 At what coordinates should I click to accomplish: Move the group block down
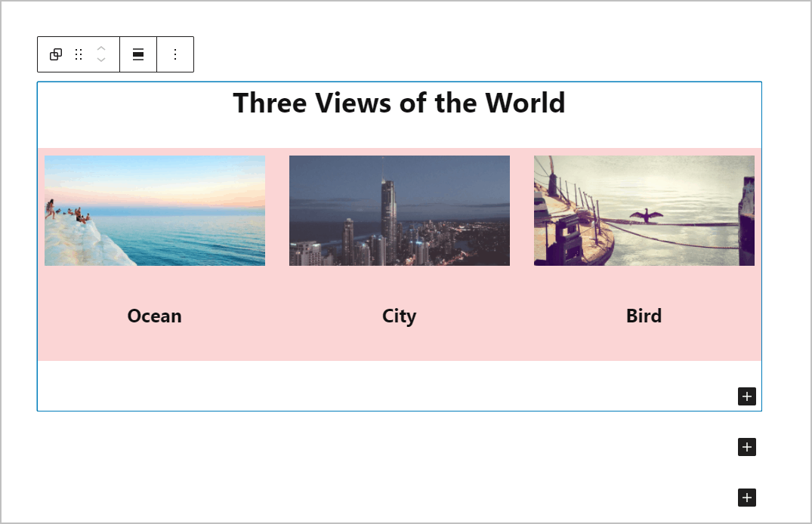click(x=100, y=60)
